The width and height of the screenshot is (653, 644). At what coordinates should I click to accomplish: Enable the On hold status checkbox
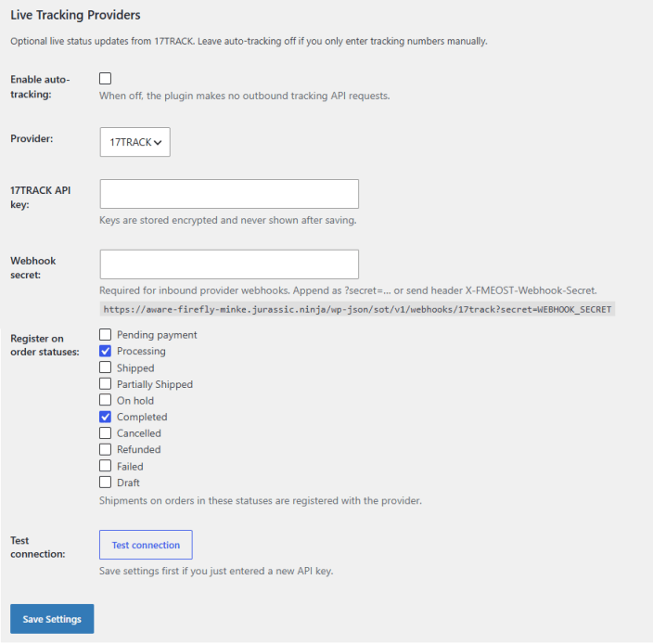pos(106,400)
